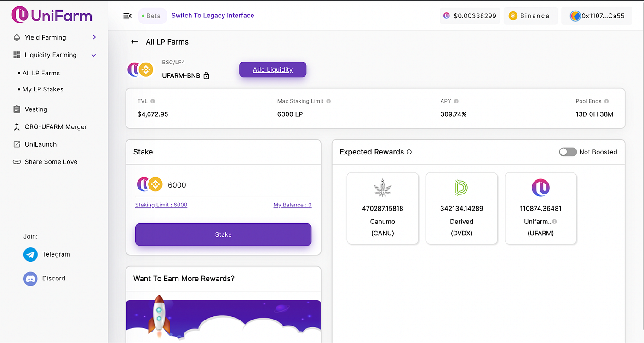Click the UniLaunch external link icon

[x=17, y=144]
